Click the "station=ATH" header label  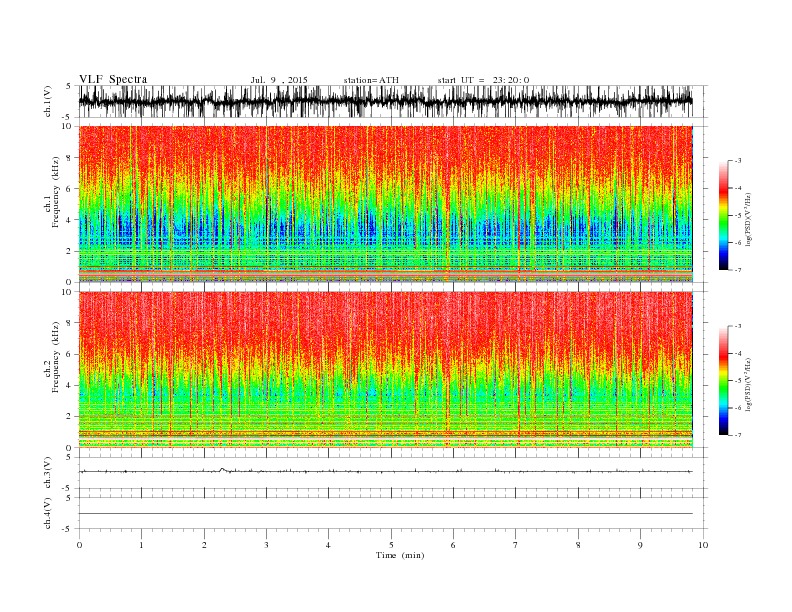pyautogui.click(x=371, y=80)
